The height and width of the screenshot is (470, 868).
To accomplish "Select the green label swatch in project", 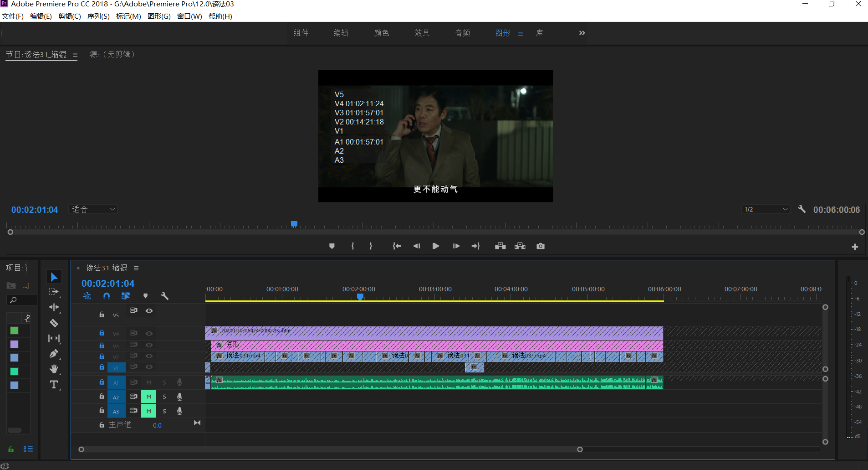I will [14, 331].
